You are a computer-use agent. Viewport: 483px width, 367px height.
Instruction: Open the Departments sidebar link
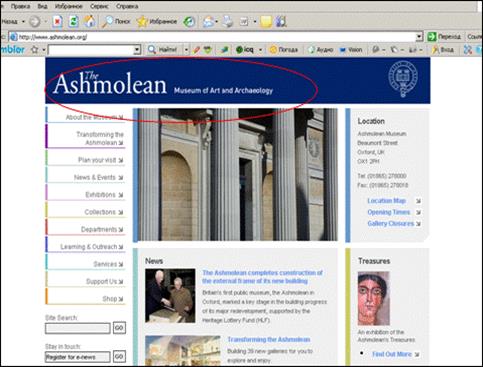coord(102,229)
